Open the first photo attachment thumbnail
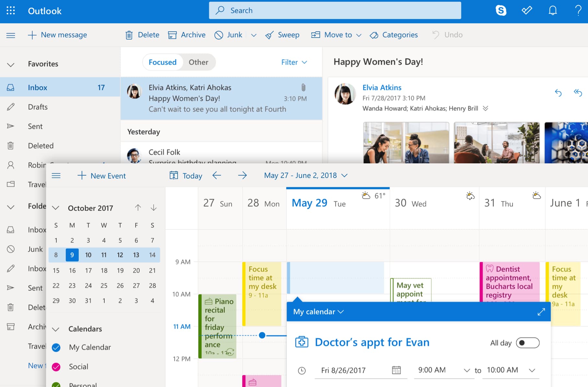 pyautogui.click(x=406, y=143)
